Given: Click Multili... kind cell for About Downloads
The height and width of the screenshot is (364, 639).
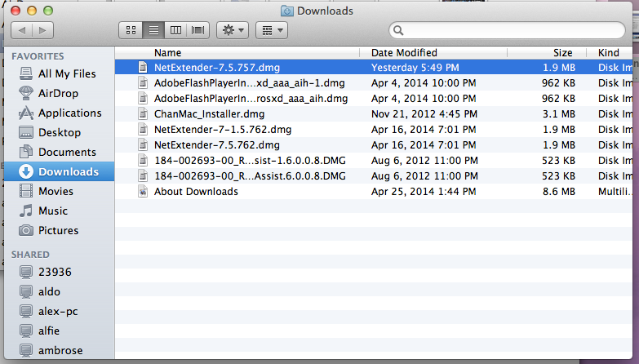Looking at the screenshot, I should click(615, 192).
